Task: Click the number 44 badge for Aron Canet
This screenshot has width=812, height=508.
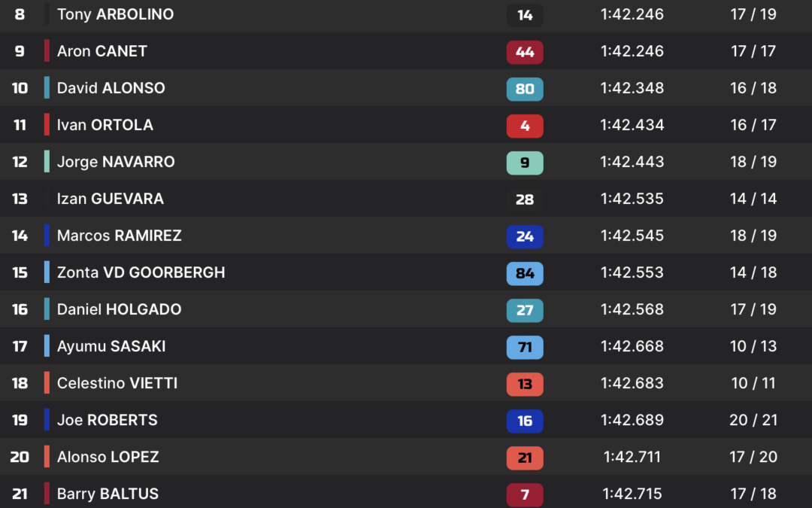Action: pos(525,52)
